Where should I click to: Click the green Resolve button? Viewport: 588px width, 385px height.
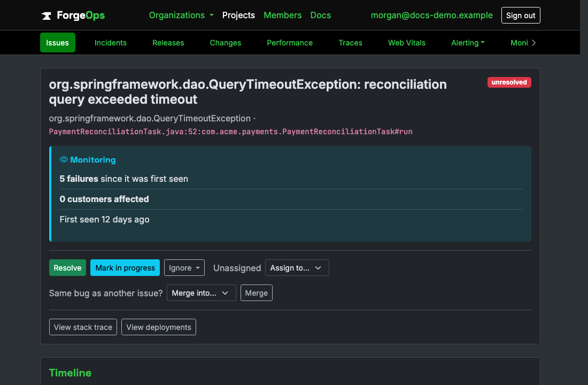[67, 268]
